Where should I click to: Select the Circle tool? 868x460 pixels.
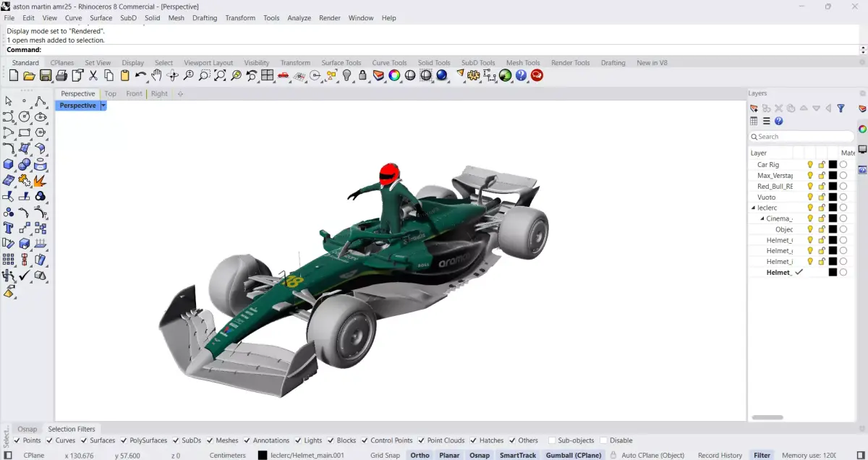click(25, 117)
